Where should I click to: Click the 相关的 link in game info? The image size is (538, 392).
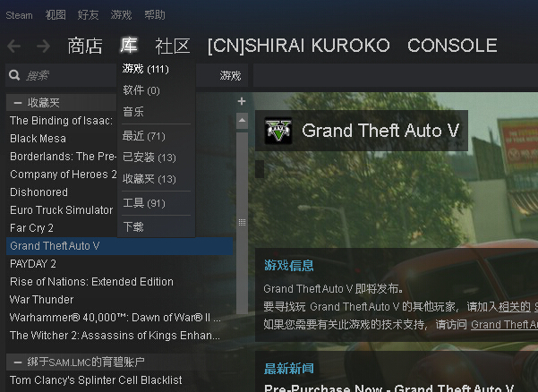[514, 306]
